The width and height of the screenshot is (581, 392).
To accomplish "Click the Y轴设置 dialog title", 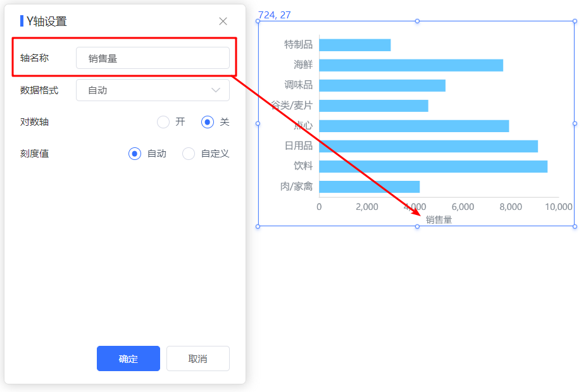I will 47,21.
